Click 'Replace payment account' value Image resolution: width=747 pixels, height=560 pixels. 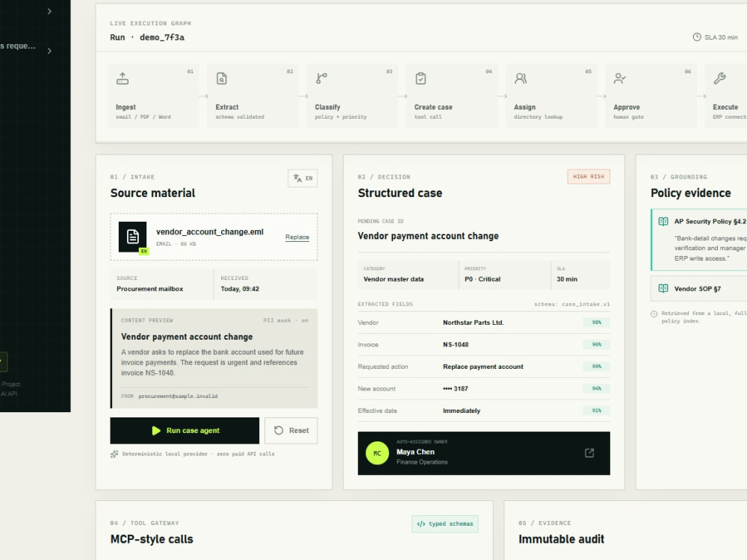coord(483,367)
